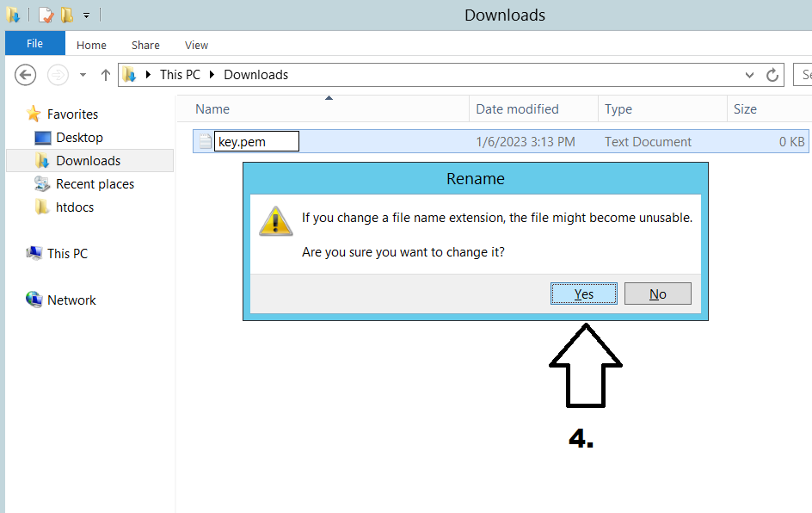Click the Up one level arrow
The image size is (812, 513).
[106, 75]
